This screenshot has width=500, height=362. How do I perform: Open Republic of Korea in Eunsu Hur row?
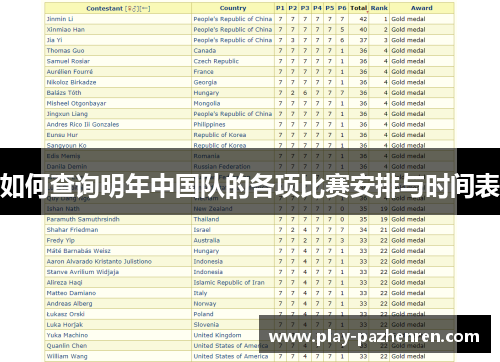point(220,135)
